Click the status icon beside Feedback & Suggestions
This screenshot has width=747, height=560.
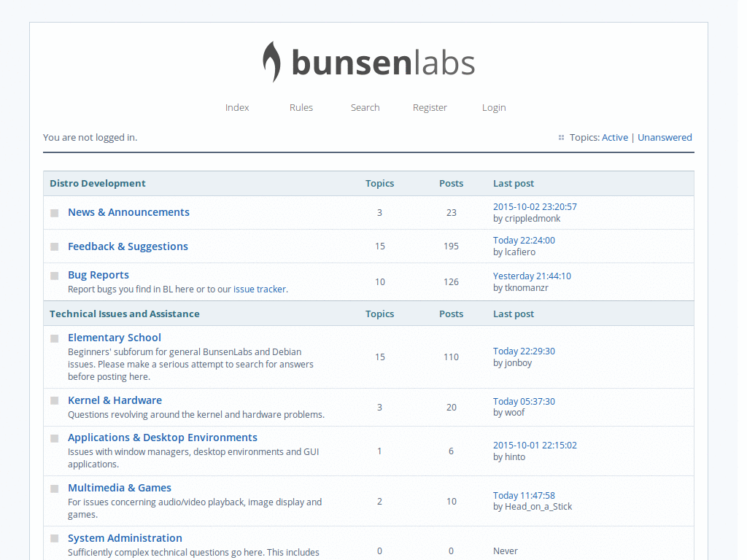[x=55, y=246]
